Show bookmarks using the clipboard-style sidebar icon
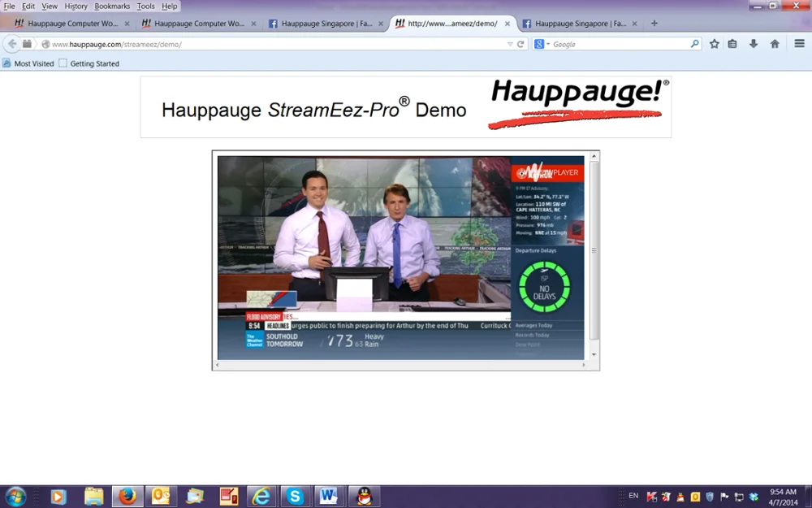 coord(732,43)
